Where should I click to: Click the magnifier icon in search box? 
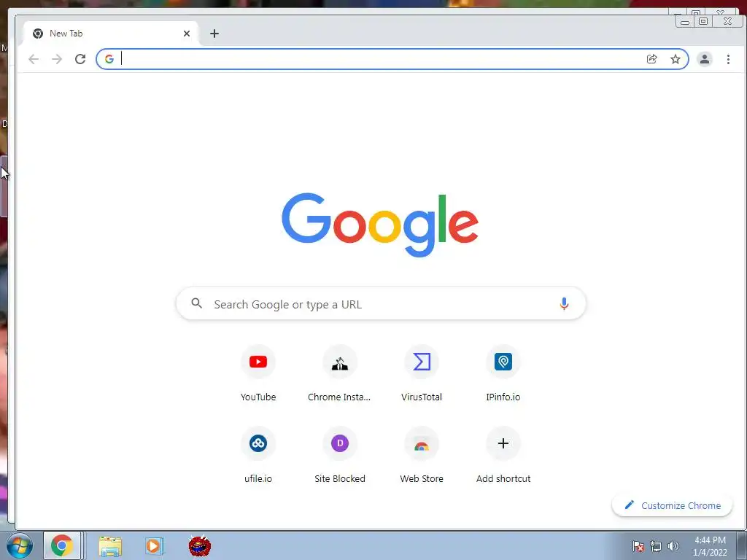point(196,303)
